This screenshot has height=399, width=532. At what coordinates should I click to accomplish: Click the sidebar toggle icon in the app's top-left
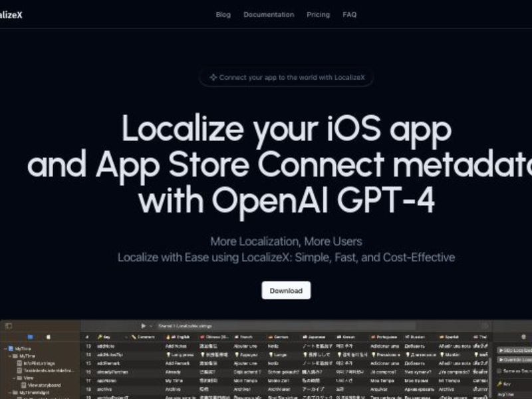click(7, 325)
